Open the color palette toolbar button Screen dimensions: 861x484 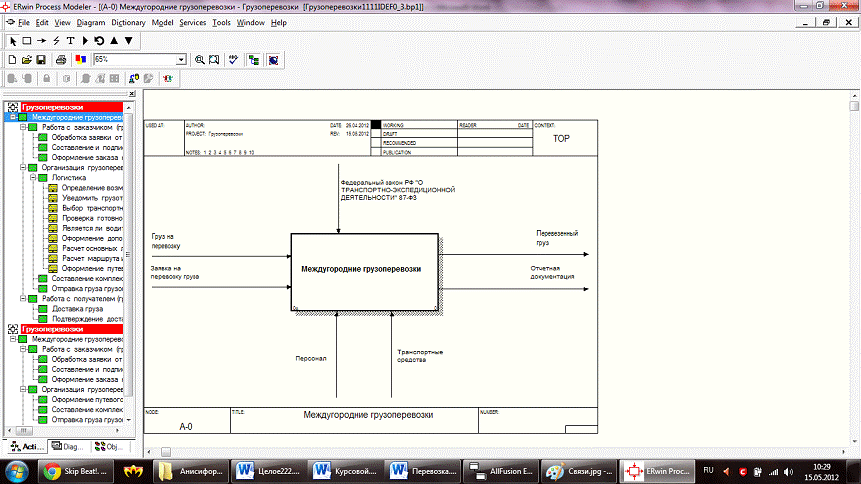pyautogui.click(x=80, y=59)
